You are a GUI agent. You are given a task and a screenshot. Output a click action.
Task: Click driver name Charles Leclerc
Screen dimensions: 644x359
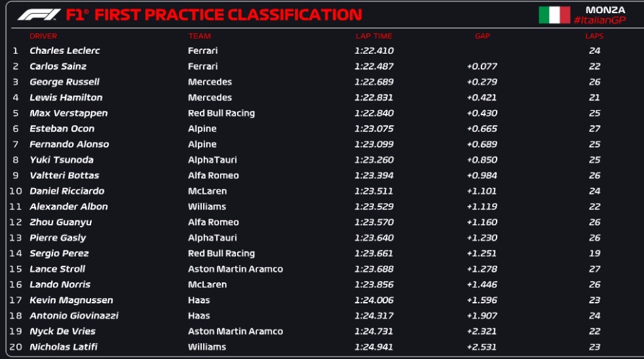coord(64,50)
